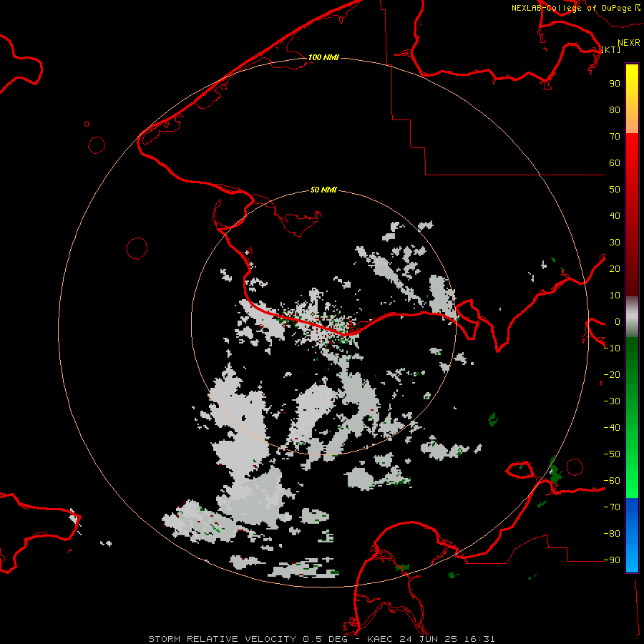Screen dimensions: 644x644
Task: Click the -80 value on velocity scale
Action: pos(612,534)
